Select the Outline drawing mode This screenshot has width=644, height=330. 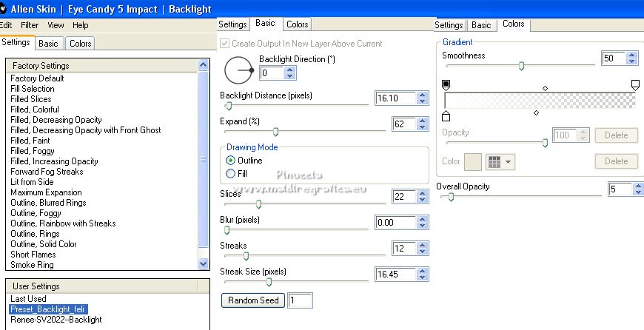(231, 161)
